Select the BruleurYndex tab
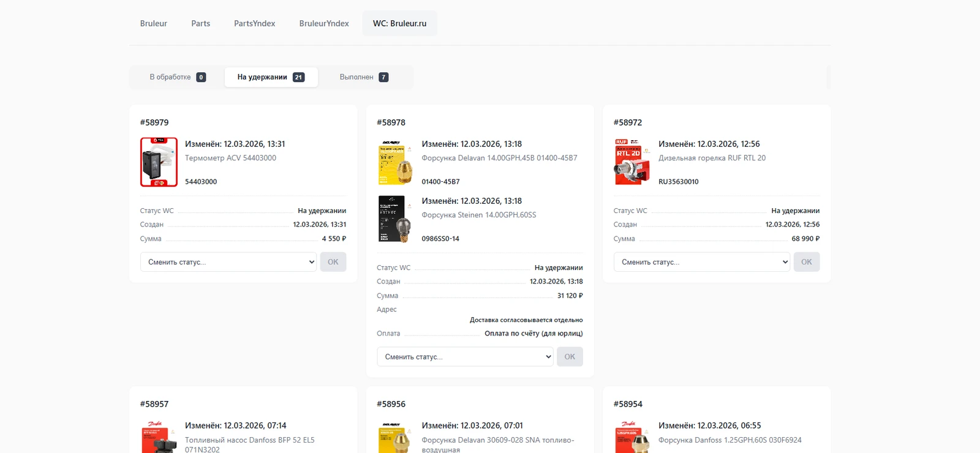This screenshot has width=980, height=453. 324,23
